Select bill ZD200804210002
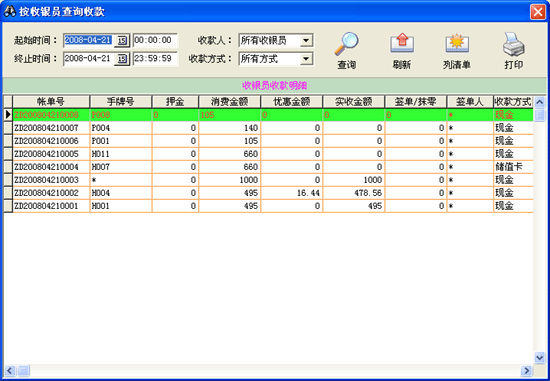The height and width of the screenshot is (381, 550). pyautogui.click(x=46, y=193)
